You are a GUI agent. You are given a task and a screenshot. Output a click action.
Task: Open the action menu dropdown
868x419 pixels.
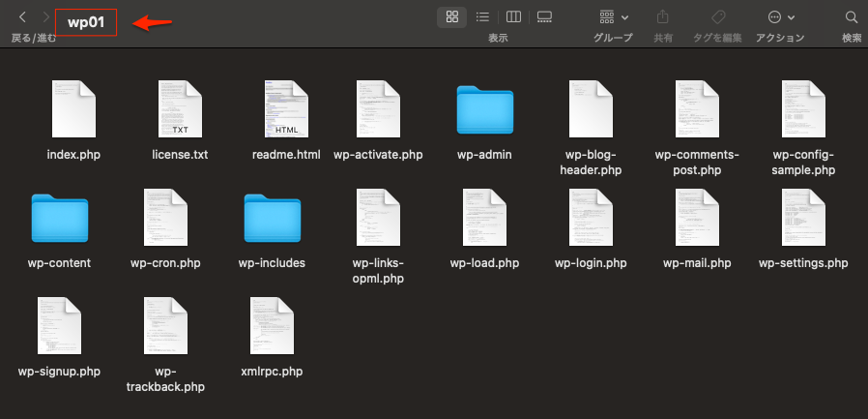pyautogui.click(x=780, y=17)
